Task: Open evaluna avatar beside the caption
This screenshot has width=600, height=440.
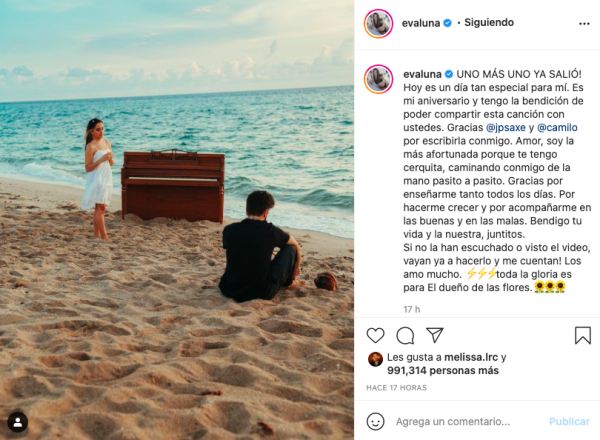Action: point(378,79)
